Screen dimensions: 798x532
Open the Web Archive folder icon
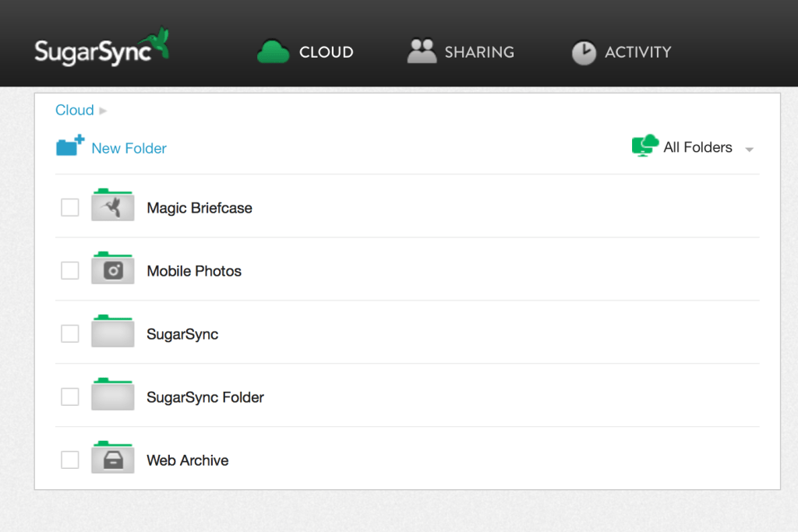113,459
